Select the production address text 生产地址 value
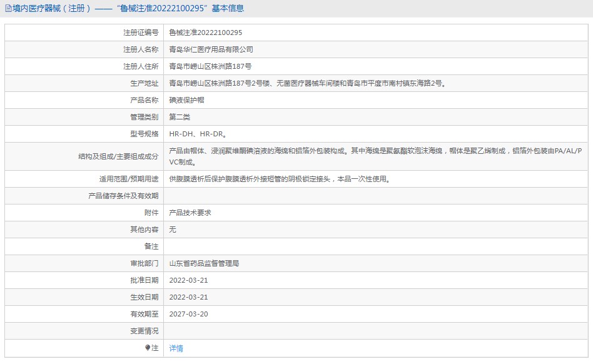593x364 pixels. pos(308,83)
